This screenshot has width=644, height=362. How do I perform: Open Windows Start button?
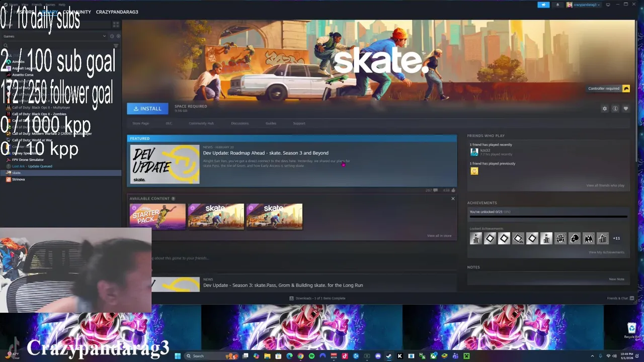click(x=177, y=356)
